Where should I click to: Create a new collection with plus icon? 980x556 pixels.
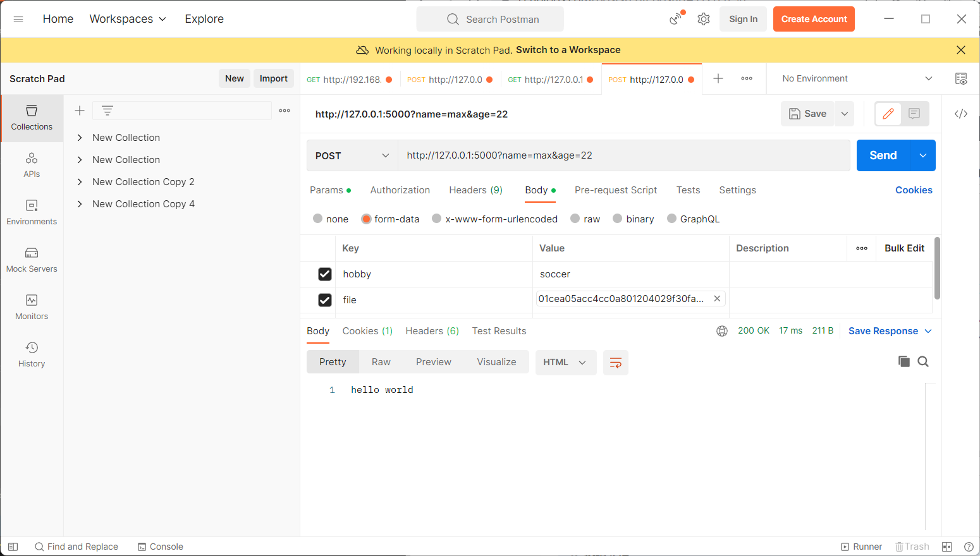(x=80, y=111)
